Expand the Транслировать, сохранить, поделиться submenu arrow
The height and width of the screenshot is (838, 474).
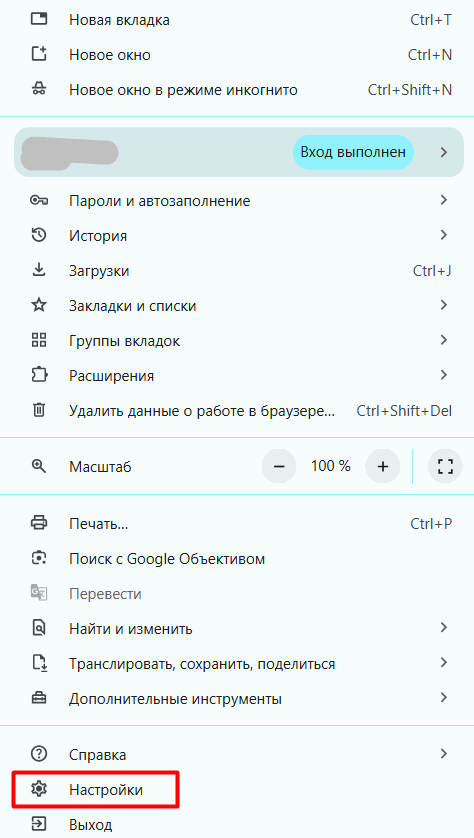pyautogui.click(x=443, y=663)
